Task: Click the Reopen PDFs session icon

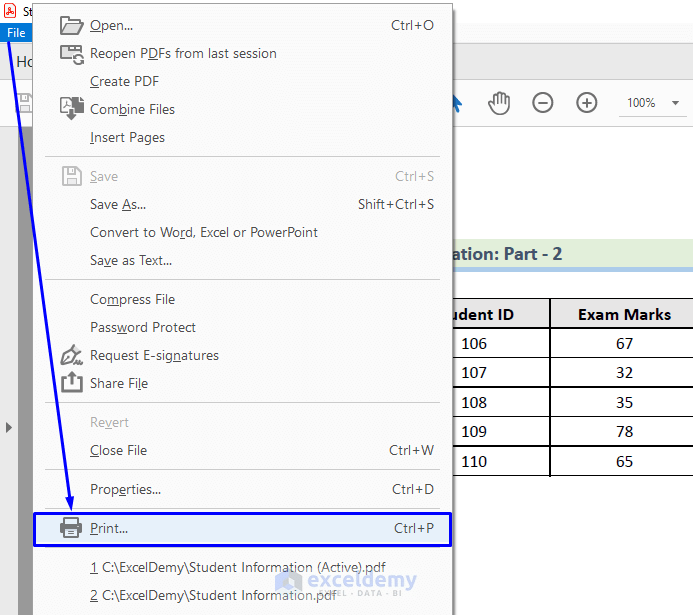Action: pyautogui.click(x=72, y=54)
